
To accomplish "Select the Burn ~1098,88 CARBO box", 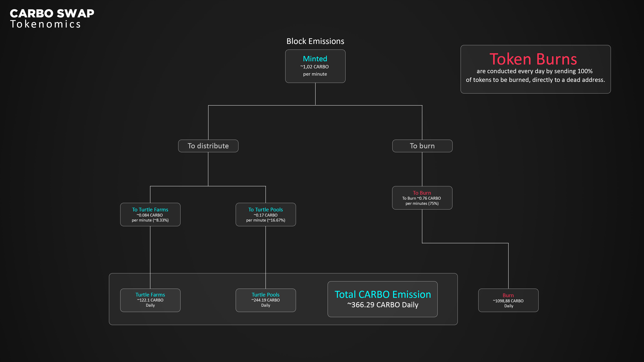I will (508, 300).
